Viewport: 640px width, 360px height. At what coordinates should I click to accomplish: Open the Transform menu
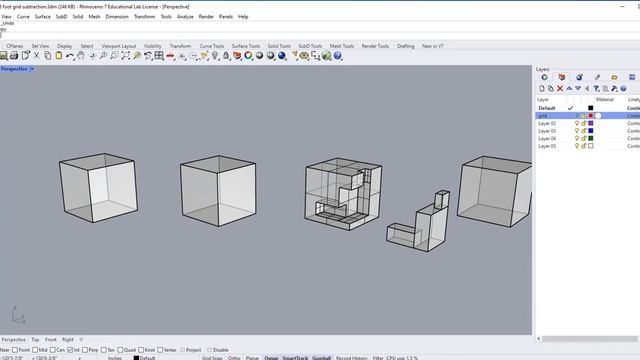[x=144, y=17]
